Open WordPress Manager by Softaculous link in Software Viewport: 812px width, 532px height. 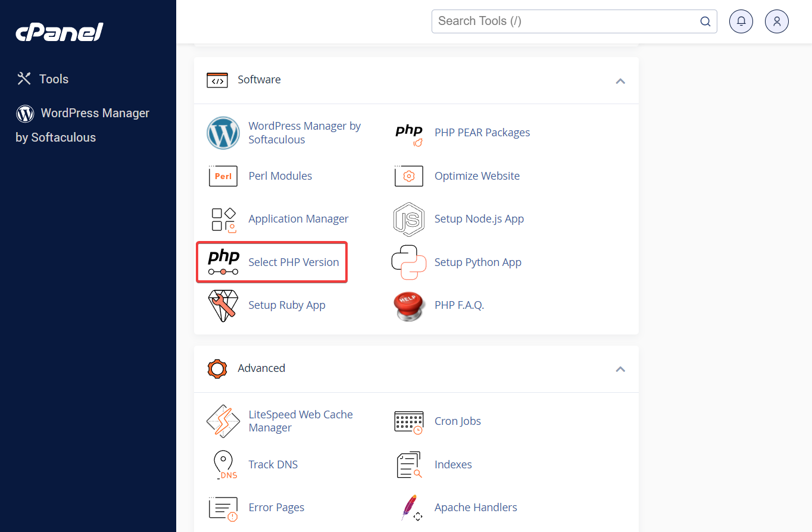click(305, 133)
